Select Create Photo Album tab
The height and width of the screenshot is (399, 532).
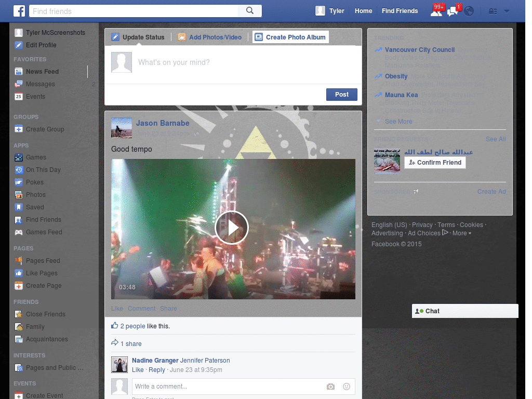[291, 37]
